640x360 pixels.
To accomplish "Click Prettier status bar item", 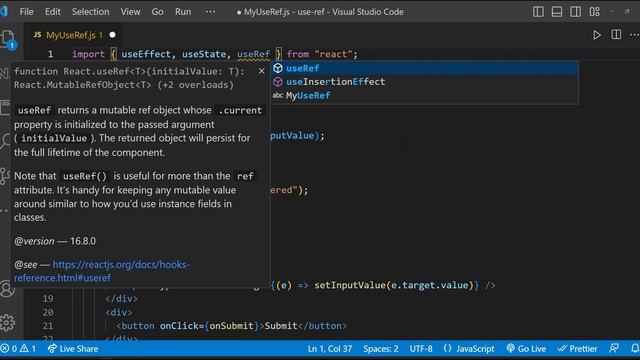I will pos(578,349).
